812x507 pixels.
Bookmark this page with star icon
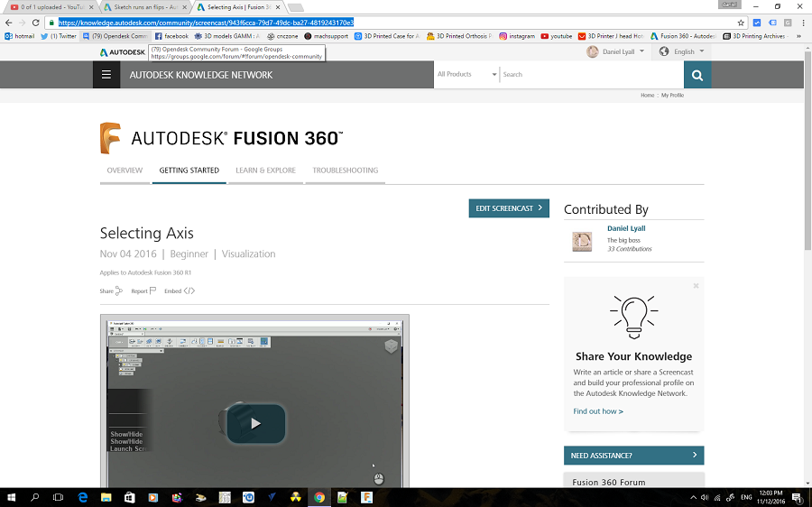point(741,23)
